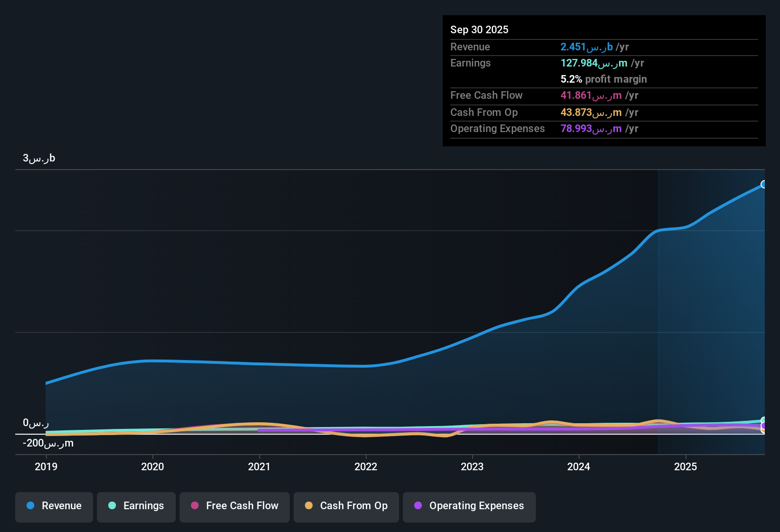Toggle the Free Cash Flow series off
The height and width of the screenshot is (532, 780).
click(x=234, y=506)
